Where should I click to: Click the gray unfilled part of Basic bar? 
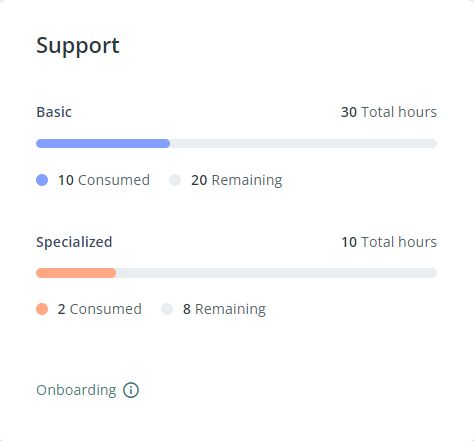(x=303, y=144)
